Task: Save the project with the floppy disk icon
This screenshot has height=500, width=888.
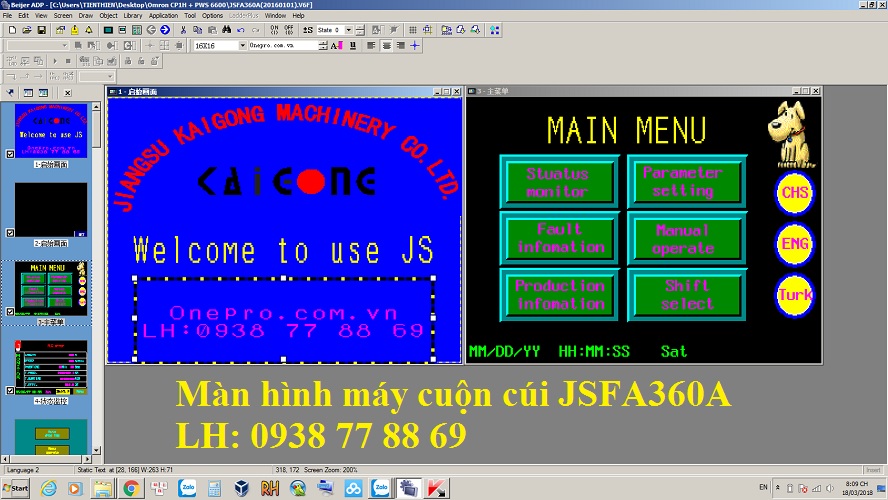Action: (41, 30)
